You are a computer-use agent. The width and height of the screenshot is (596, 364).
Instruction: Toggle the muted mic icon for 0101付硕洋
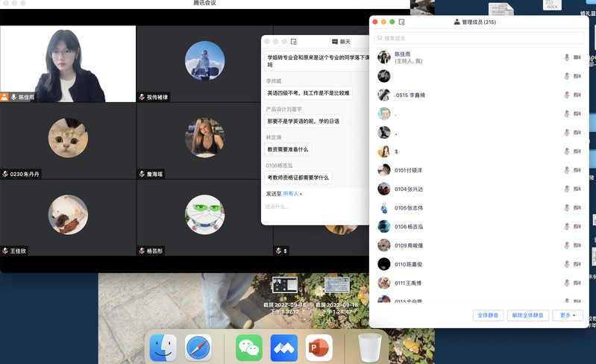[567, 170]
